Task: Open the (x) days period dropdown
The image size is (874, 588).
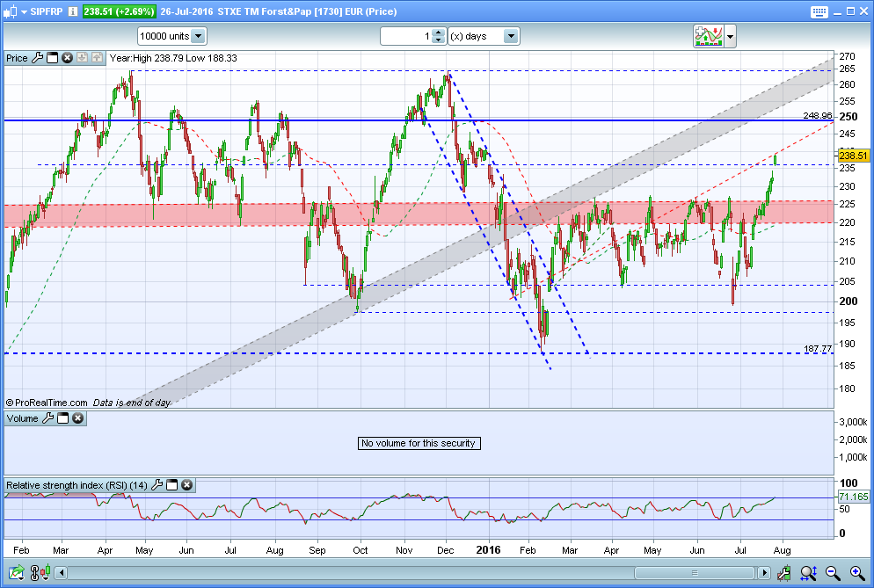Action: tap(484, 36)
